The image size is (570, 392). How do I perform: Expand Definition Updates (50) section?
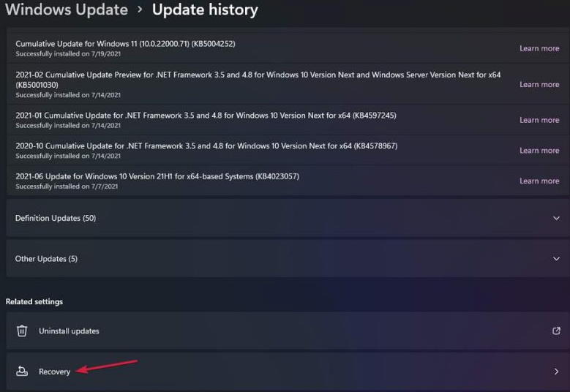[288, 218]
